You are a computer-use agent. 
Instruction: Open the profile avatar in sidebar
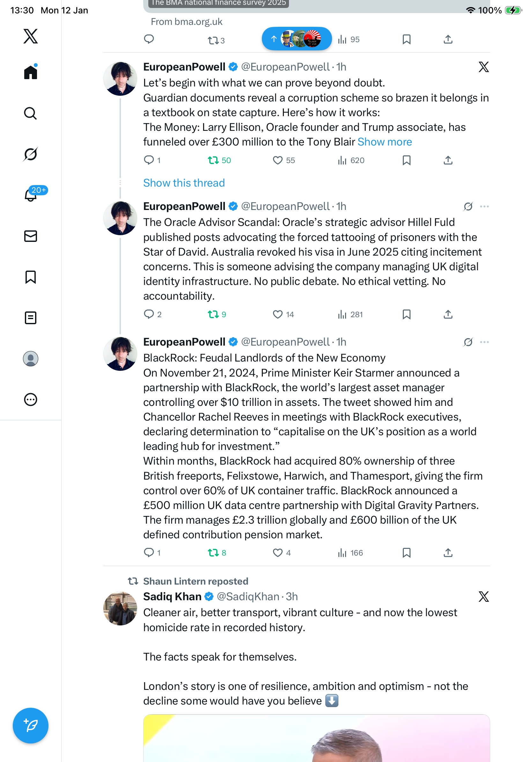coord(31,358)
